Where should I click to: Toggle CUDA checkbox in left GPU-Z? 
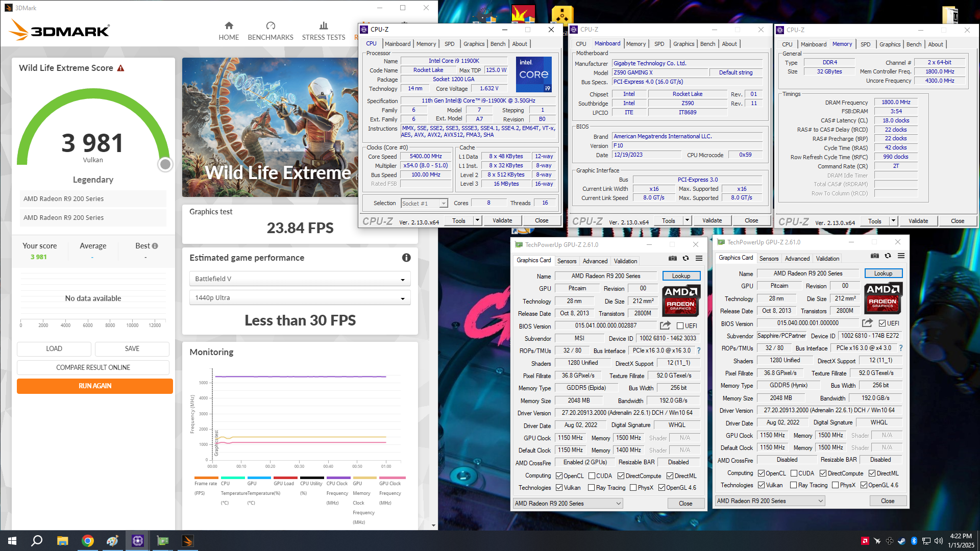592,476
